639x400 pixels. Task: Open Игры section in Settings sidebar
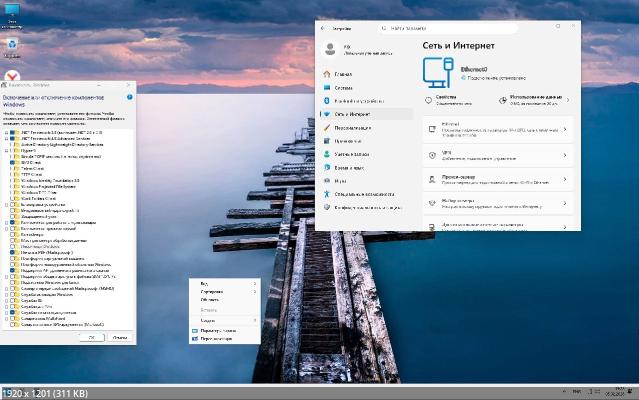click(341, 181)
